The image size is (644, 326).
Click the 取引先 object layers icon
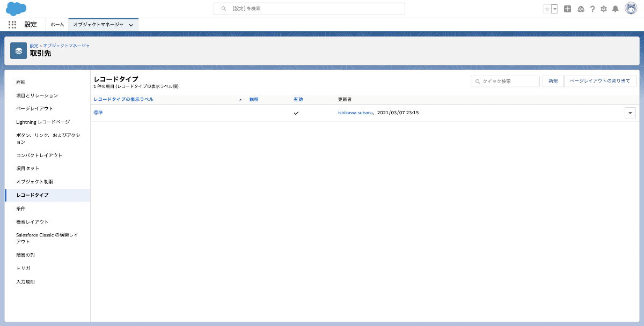click(x=19, y=51)
